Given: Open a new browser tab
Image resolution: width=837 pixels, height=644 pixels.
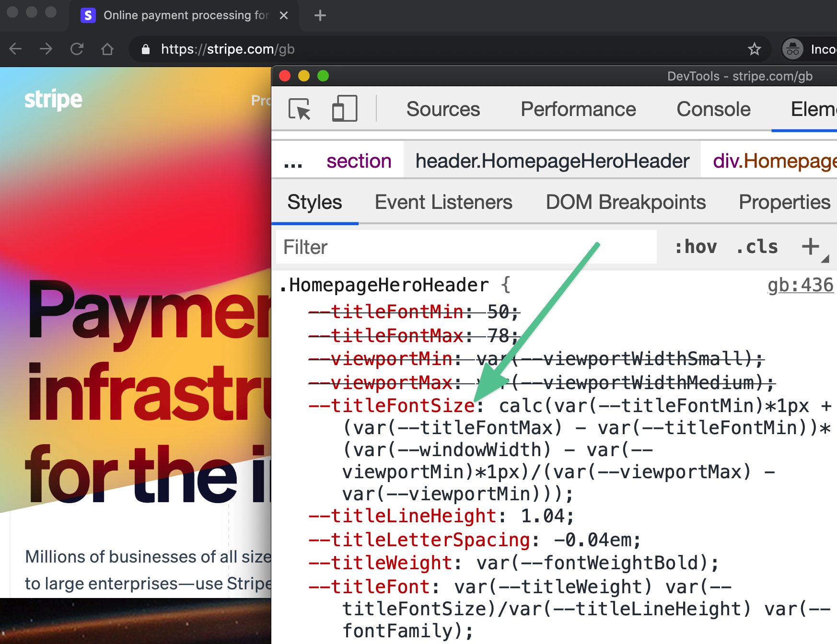Looking at the screenshot, I should pyautogui.click(x=320, y=15).
